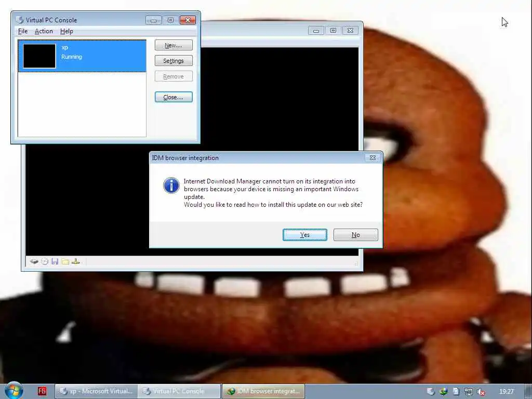Launch the red FG pinned taskbar icon
This screenshot has width=532, height=399.
coord(42,391)
